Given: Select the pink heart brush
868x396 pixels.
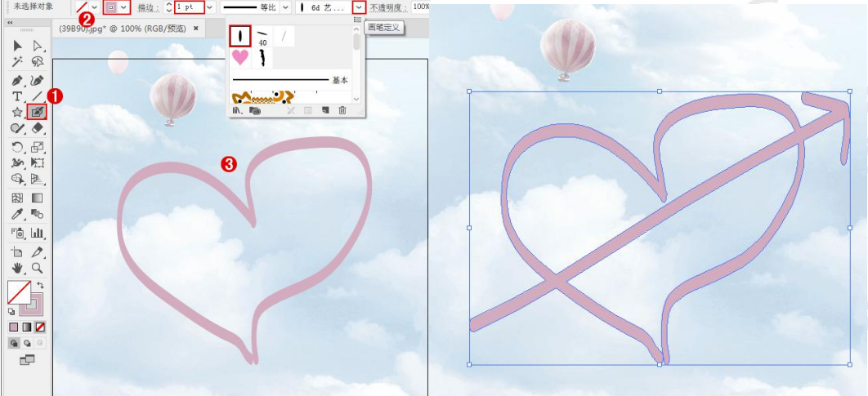Looking at the screenshot, I should (x=240, y=57).
